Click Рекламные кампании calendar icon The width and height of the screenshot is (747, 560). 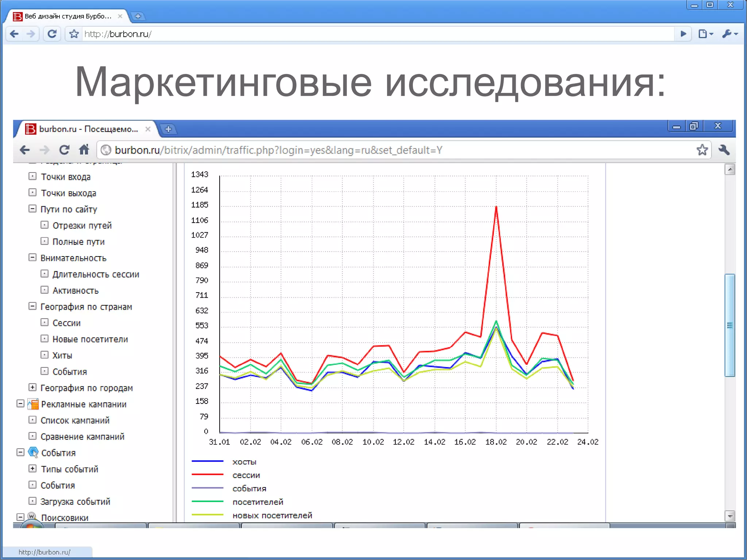33,404
